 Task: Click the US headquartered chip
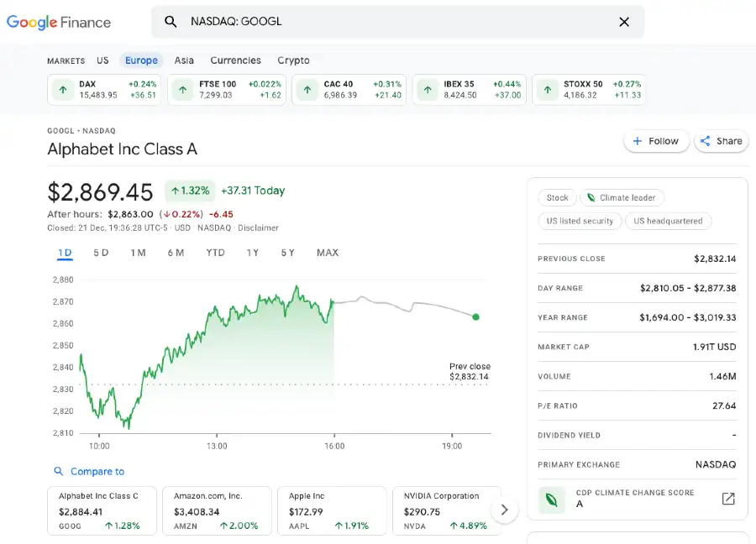pos(668,221)
